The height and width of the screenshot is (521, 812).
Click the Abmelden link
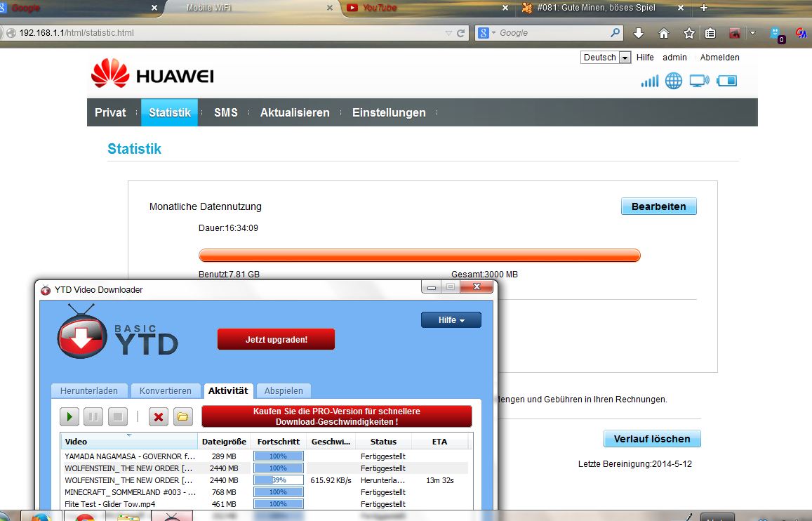click(x=720, y=58)
